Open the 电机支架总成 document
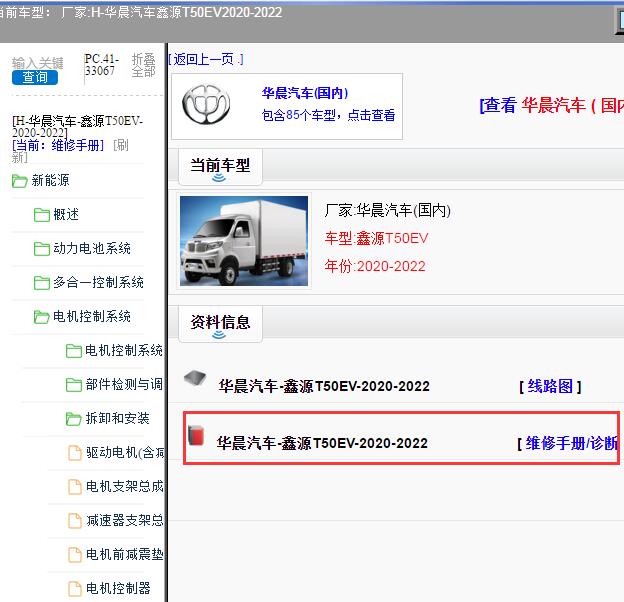This screenshot has height=602, width=624. coord(125,486)
